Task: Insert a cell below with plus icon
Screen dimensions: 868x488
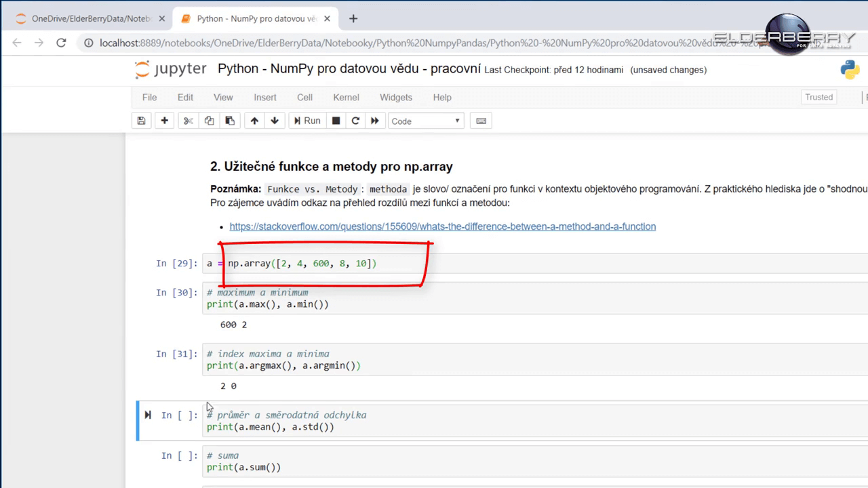Action: click(164, 121)
